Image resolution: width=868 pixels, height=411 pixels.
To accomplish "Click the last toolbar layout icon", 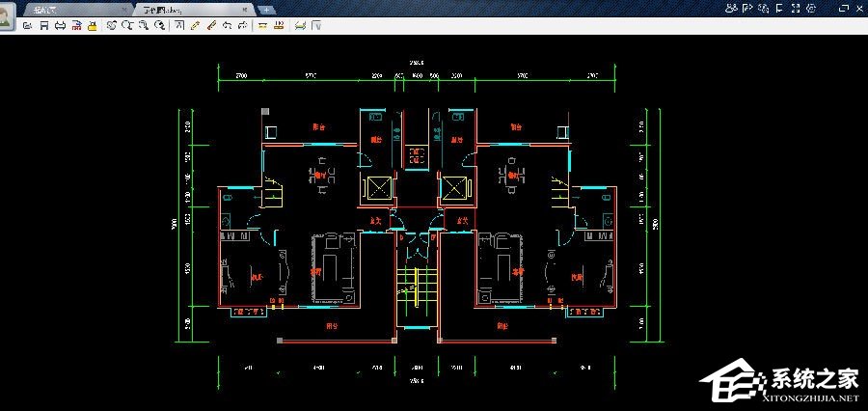I will point(316,25).
